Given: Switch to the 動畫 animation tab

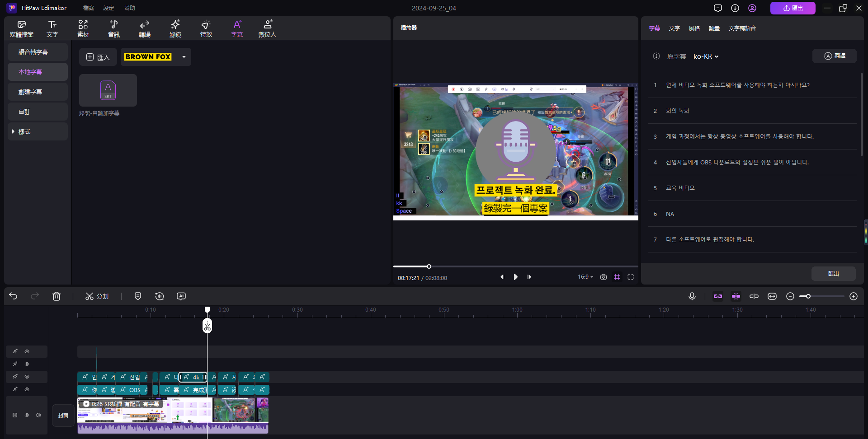Looking at the screenshot, I should tap(714, 28).
